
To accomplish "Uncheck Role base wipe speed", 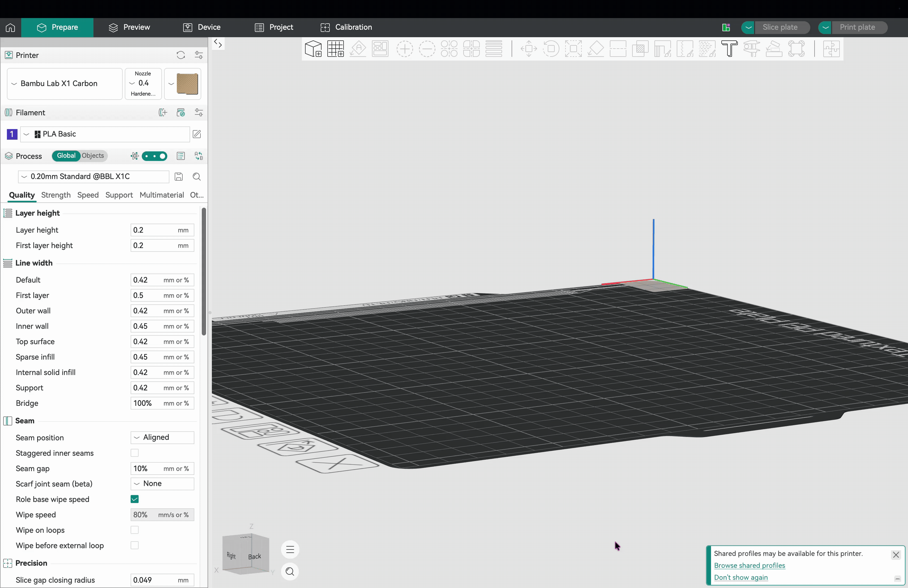I will click(x=135, y=499).
